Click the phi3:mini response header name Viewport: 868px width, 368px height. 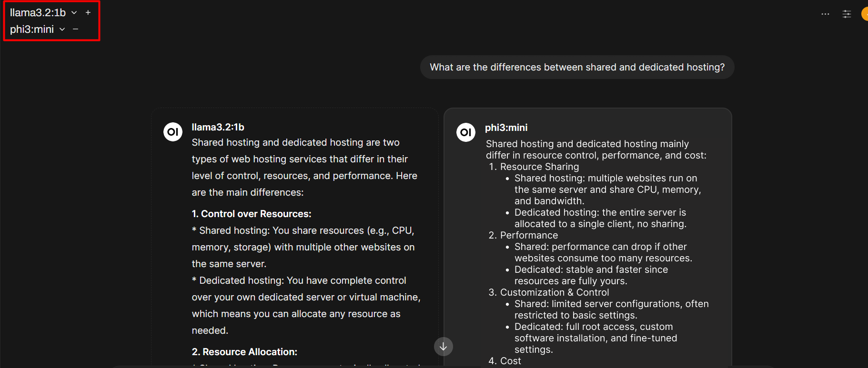(x=506, y=128)
